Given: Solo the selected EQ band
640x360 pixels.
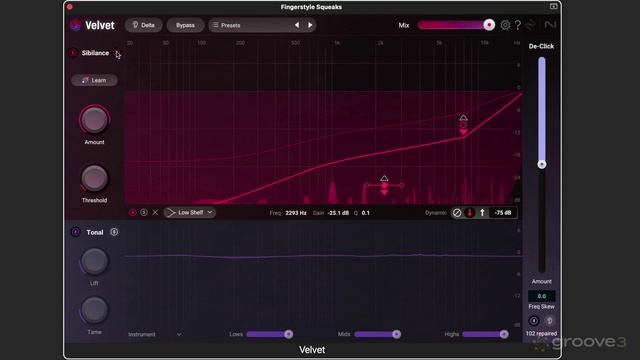Looking at the screenshot, I should pyautogui.click(x=144, y=212).
